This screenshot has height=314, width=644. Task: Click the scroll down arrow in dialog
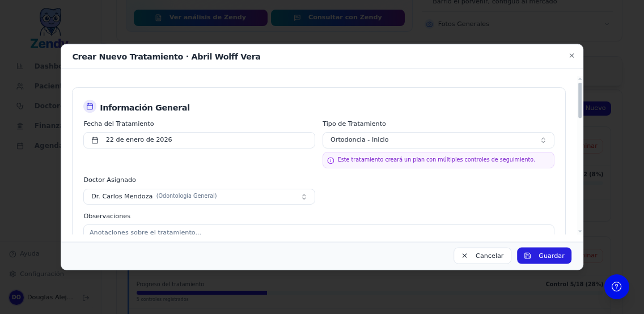[x=580, y=231]
